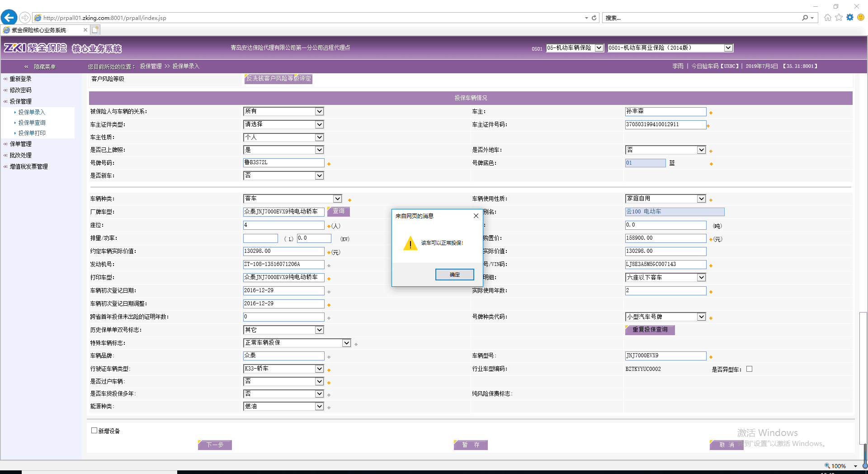
Task: Expand the 车辆种类 dropdown
Action: pyautogui.click(x=292, y=199)
